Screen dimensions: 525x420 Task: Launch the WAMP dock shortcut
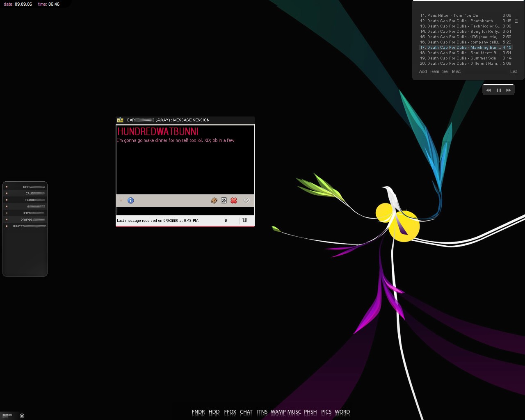click(278, 412)
